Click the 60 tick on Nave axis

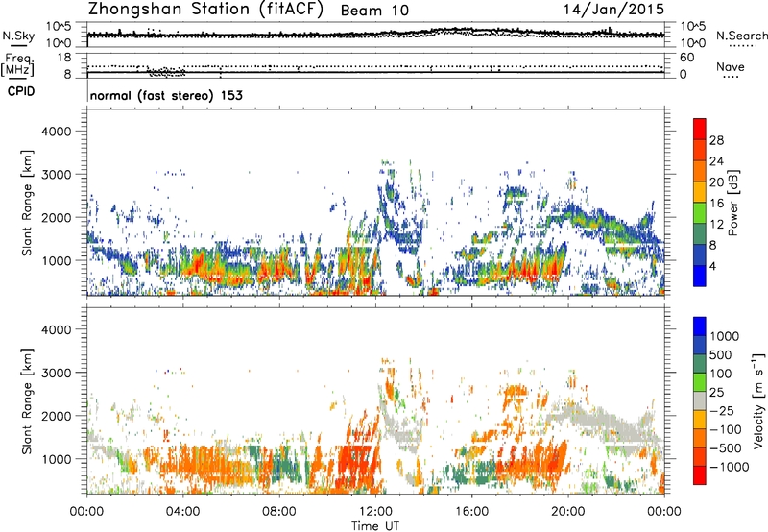pyautogui.click(x=686, y=58)
